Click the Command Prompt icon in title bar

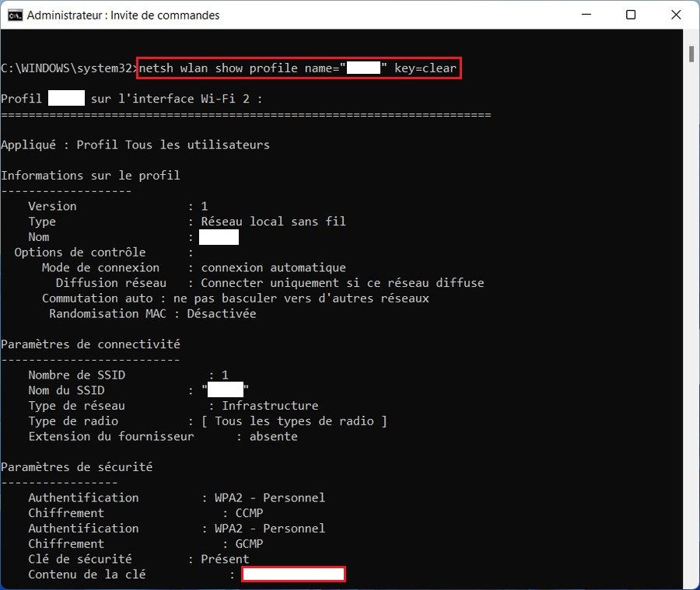pos(14,15)
